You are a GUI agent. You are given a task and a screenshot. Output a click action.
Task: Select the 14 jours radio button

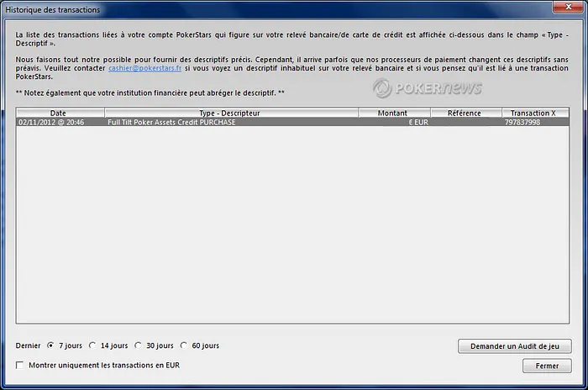[x=92, y=345]
